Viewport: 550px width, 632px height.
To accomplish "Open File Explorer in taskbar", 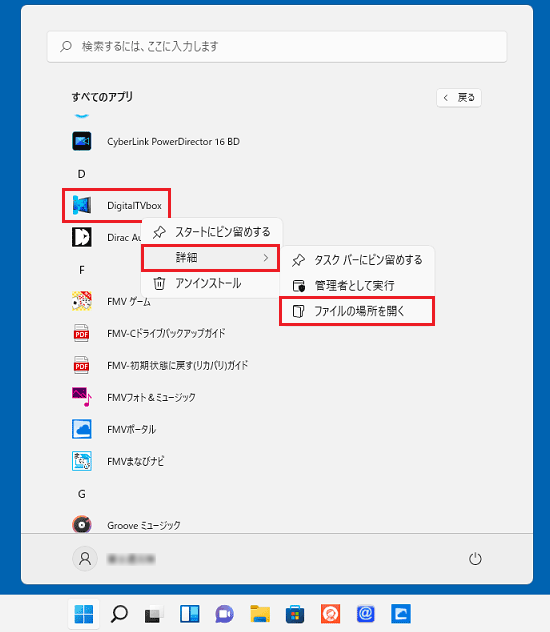I will (x=260, y=614).
